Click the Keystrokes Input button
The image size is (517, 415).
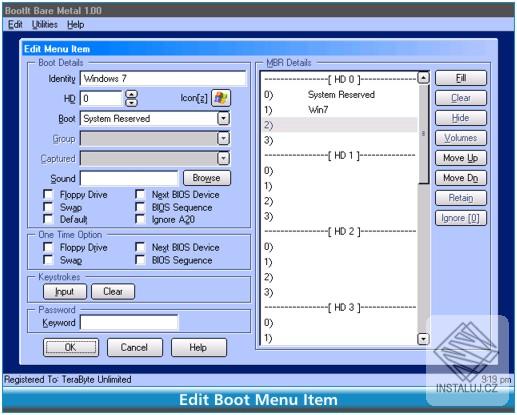(65, 292)
